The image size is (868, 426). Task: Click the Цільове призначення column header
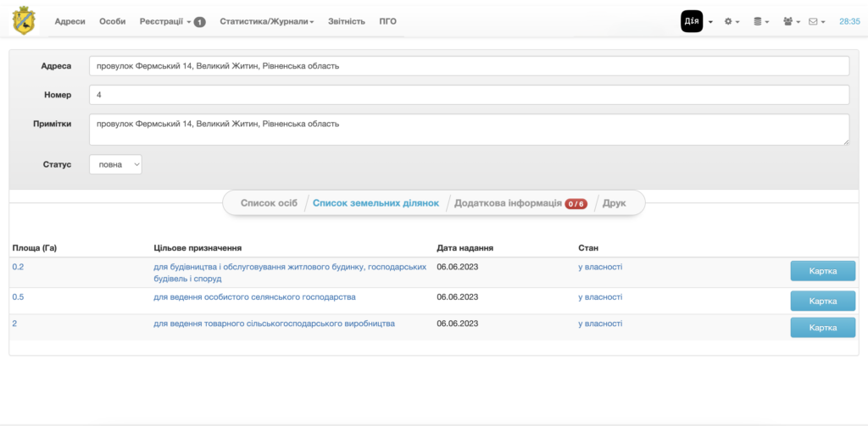(198, 248)
